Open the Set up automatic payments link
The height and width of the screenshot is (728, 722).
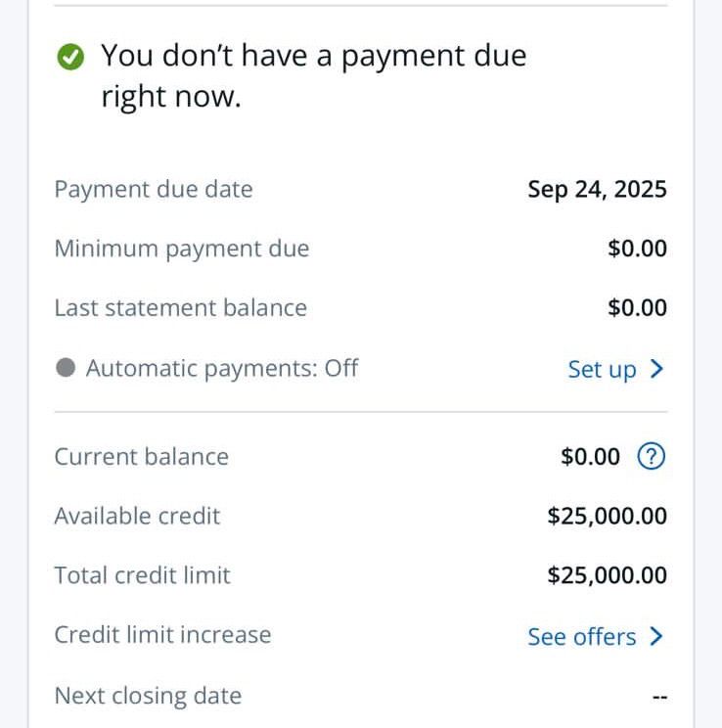602,369
